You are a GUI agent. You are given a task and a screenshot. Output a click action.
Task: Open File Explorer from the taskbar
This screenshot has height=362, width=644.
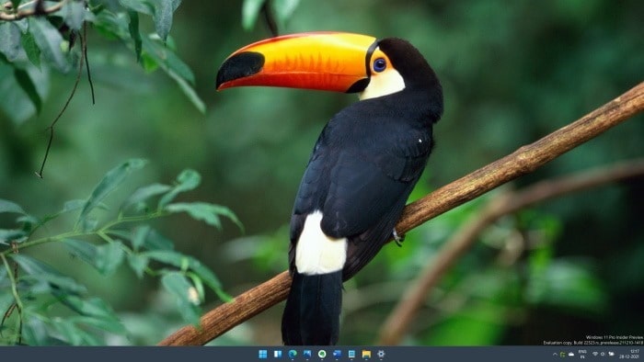pyautogui.click(x=366, y=354)
